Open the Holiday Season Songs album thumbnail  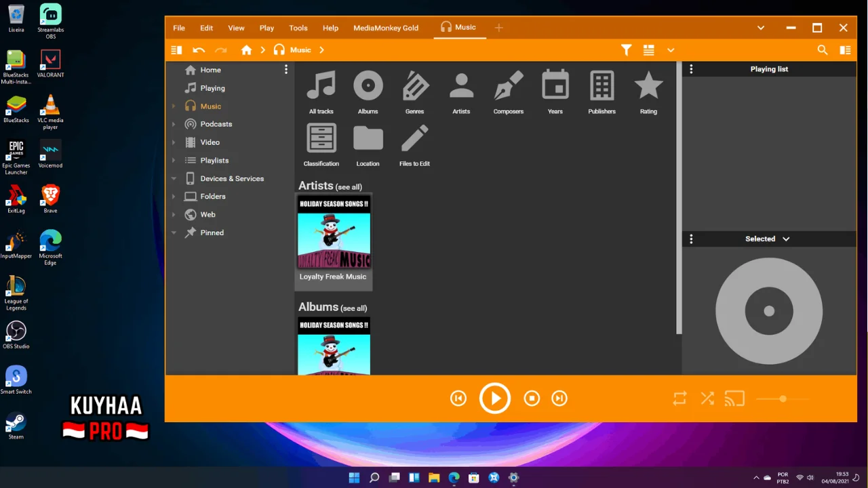(334, 346)
